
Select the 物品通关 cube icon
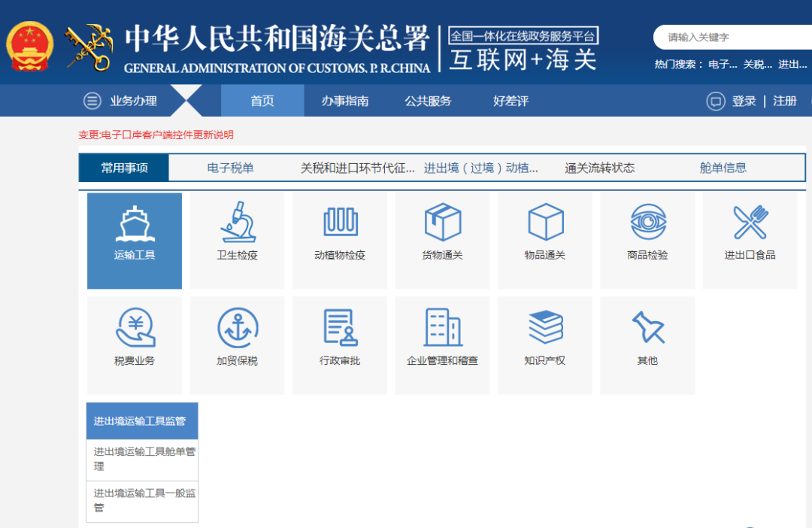coord(544,221)
